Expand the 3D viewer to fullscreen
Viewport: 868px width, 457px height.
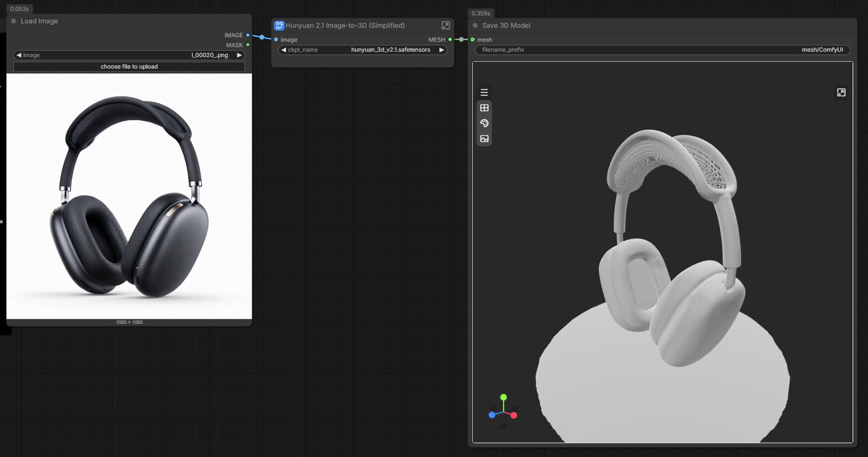click(x=841, y=92)
